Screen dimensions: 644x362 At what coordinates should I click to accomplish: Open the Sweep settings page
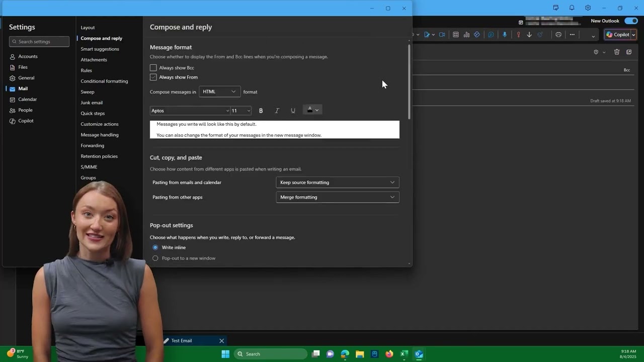pyautogui.click(x=88, y=92)
